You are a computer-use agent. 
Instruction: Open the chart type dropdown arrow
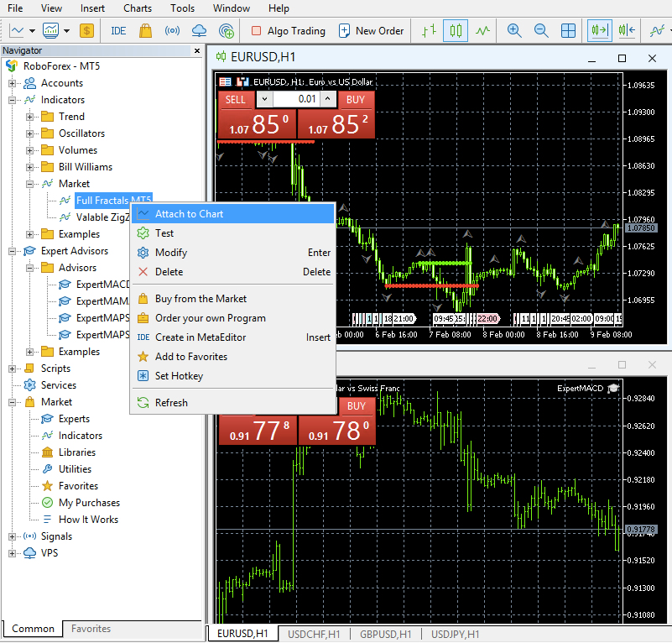pyautogui.click(x=32, y=30)
